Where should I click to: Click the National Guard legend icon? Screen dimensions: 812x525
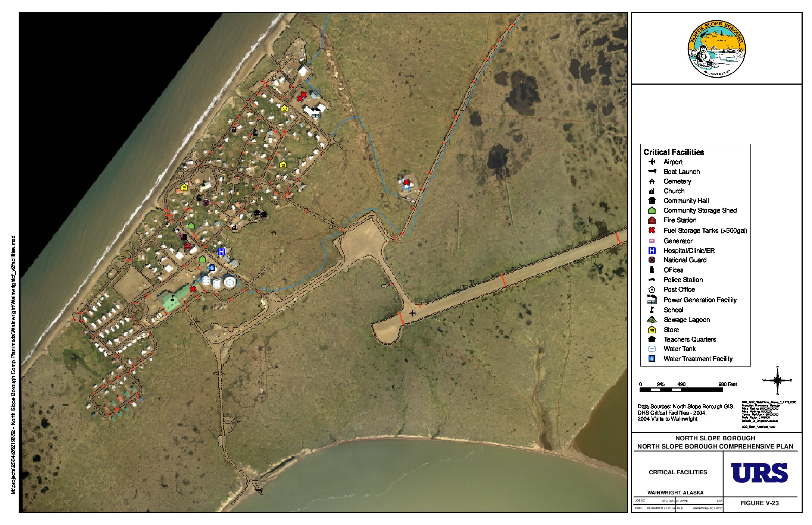(x=652, y=260)
